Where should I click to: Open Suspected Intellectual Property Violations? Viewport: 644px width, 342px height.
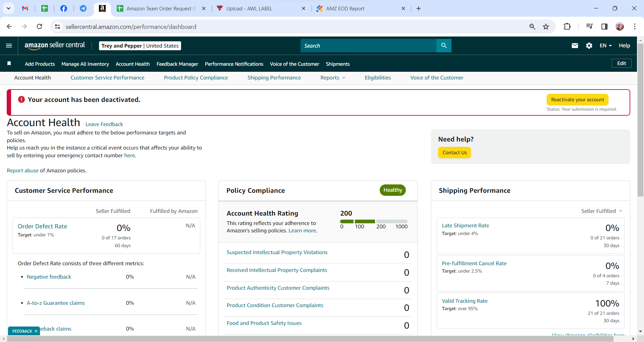point(277,252)
